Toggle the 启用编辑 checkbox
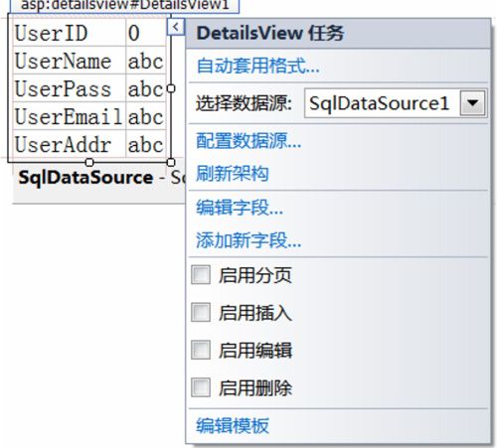 coord(201,350)
